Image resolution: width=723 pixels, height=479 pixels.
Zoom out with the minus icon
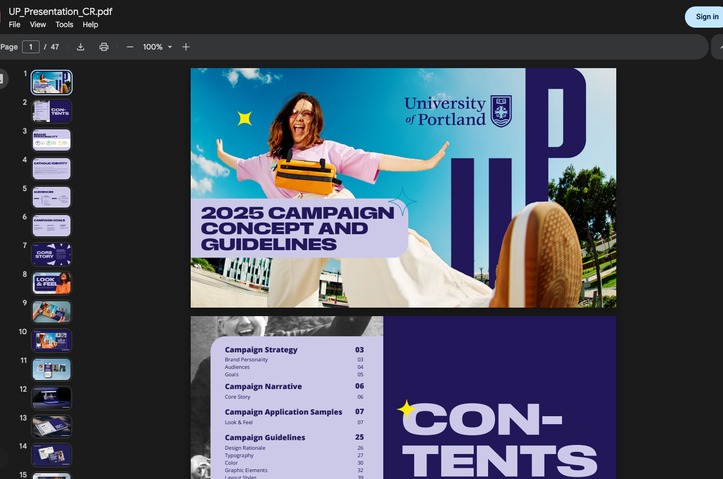tap(130, 47)
